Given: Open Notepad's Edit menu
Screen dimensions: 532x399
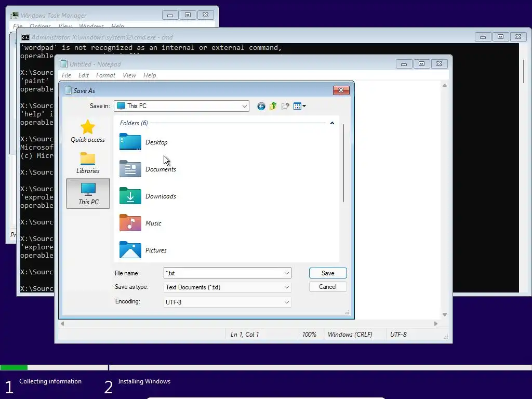Looking at the screenshot, I should coord(84,75).
